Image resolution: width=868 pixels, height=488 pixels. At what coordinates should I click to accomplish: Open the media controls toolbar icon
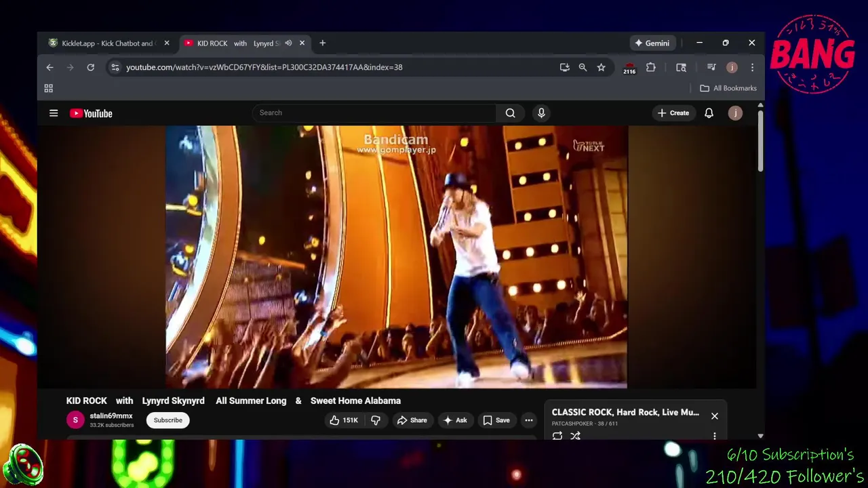coord(711,67)
